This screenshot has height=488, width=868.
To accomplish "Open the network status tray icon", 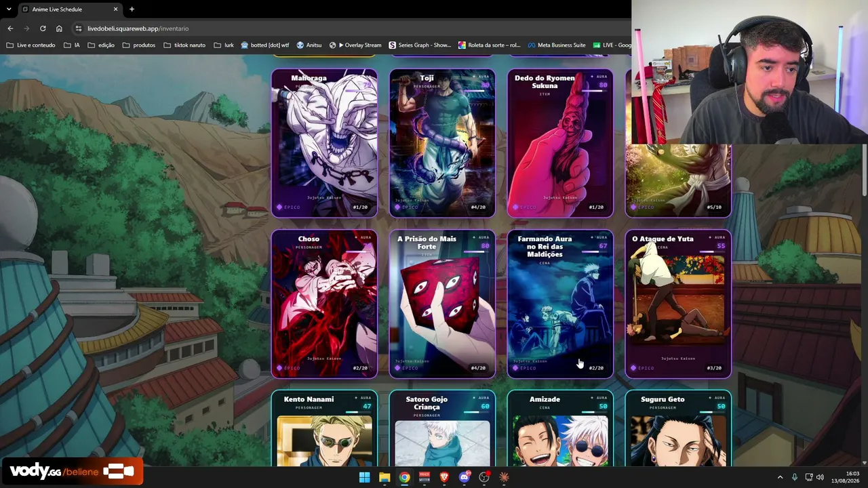I will 809,477.
